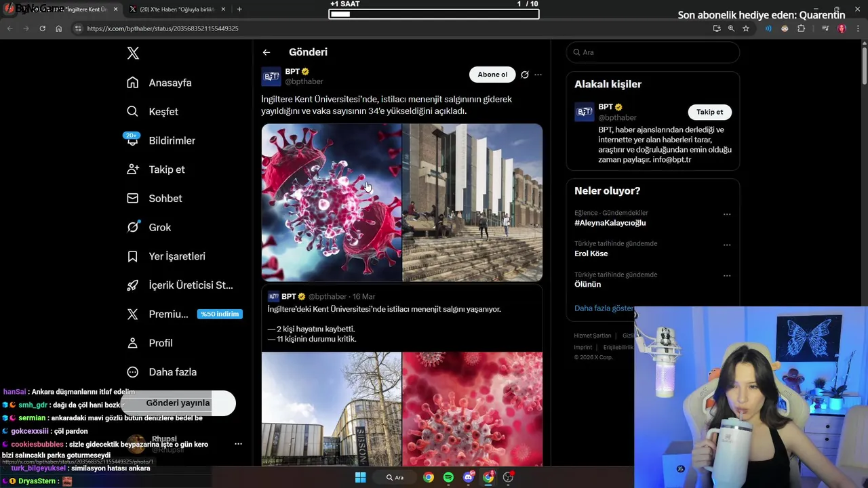This screenshot has width=868, height=488.
Task: Open the Extensions puzzle icon
Action: click(801, 28)
